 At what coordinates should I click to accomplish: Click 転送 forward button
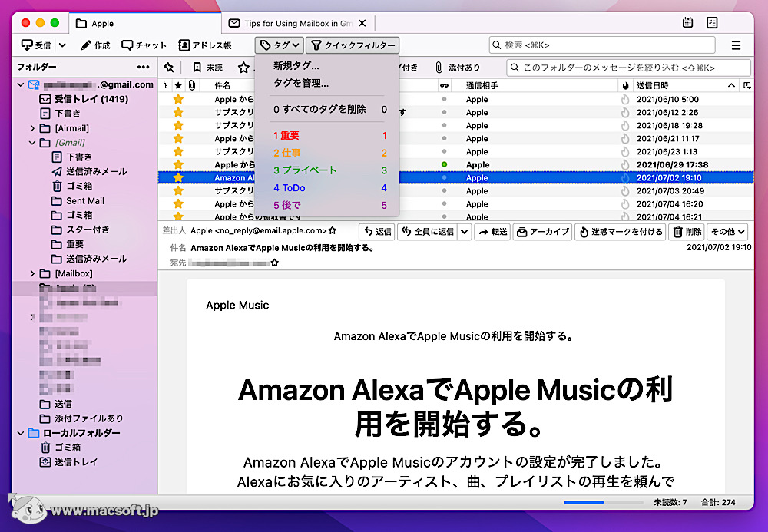(493, 232)
